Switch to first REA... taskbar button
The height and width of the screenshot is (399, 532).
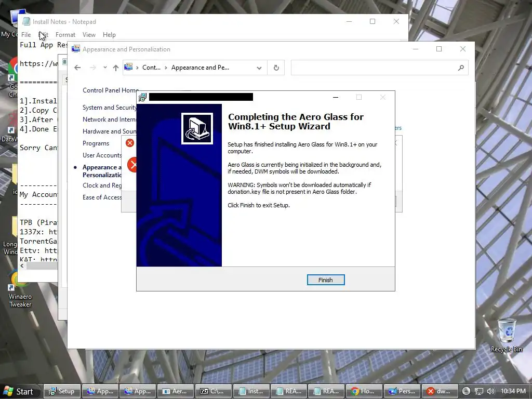[289, 391]
